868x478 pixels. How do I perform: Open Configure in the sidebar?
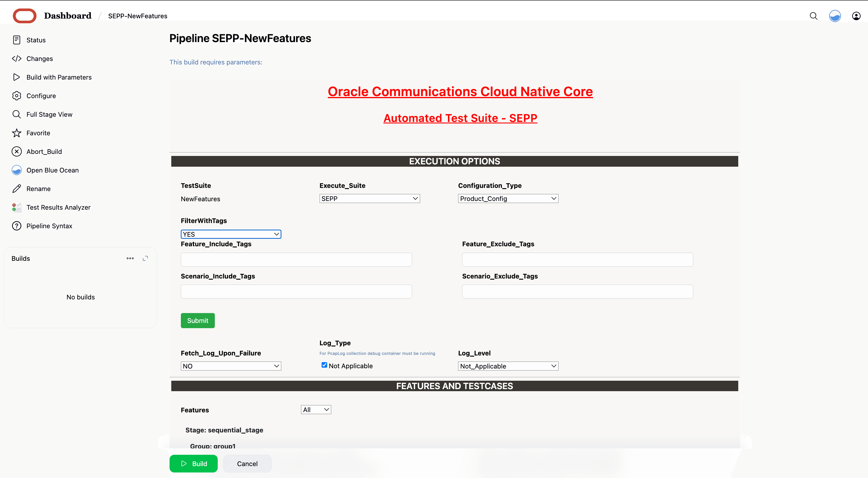click(x=41, y=96)
